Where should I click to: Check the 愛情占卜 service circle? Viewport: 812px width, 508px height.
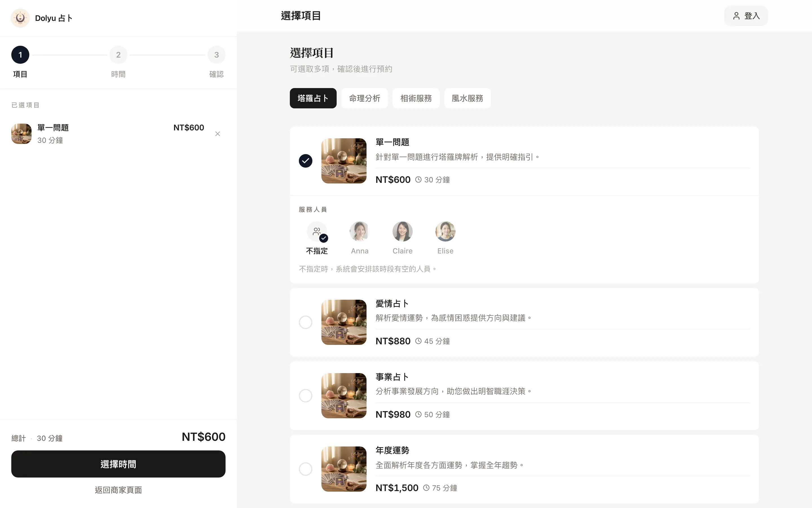pyautogui.click(x=305, y=322)
